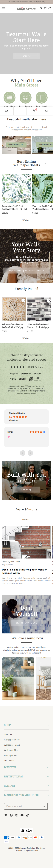Image resolution: width=53 pixels, height=868 pixels.
Task: Go to the home icon in bottom navigation
Action: pyautogui.click(x=7, y=111)
